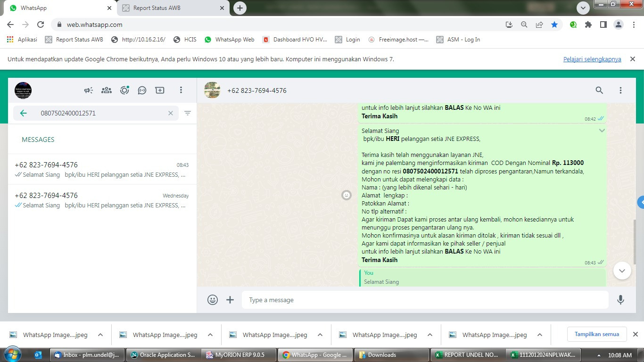Screen dimensions: 644x362
Task: Open the search result from Wednesday
Action: (102, 200)
